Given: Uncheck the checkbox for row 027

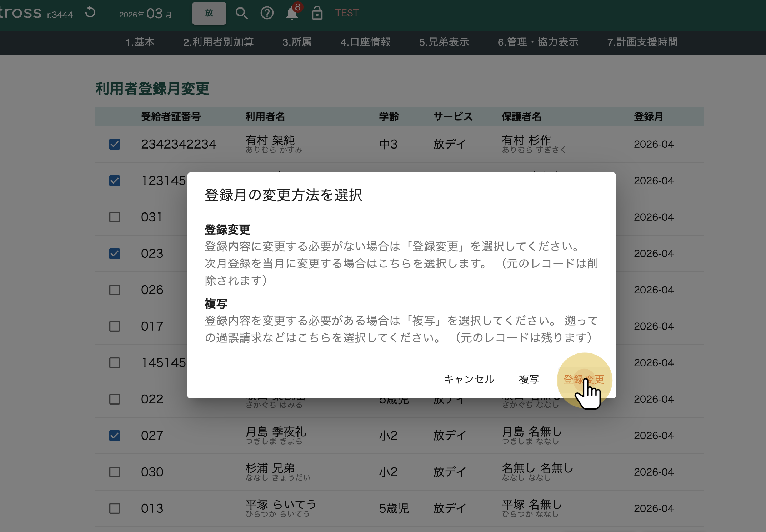Looking at the screenshot, I should [115, 436].
